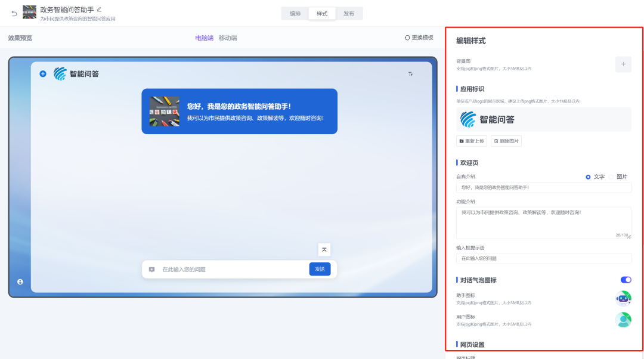This screenshot has width=644, height=359.
Task: Click the image upload icon inside the question input
Action: click(x=151, y=269)
